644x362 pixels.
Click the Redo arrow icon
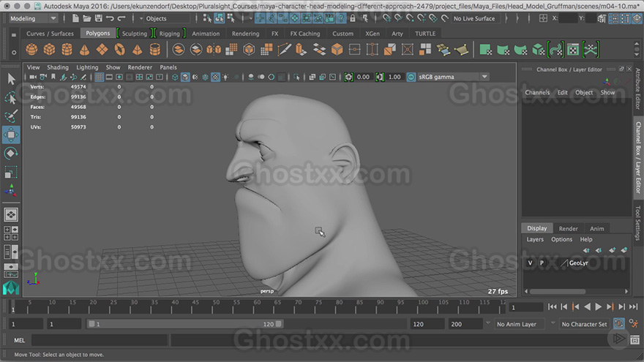tap(121, 18)
